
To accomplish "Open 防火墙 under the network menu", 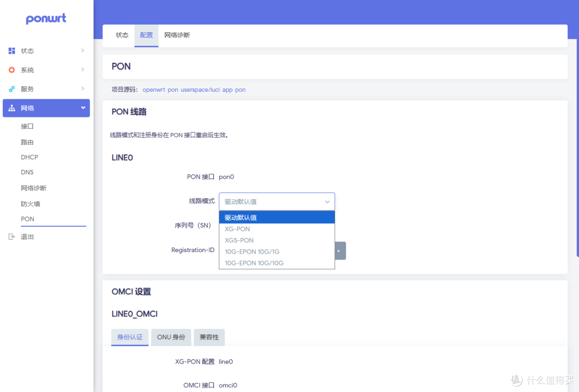I will point(30,204).
